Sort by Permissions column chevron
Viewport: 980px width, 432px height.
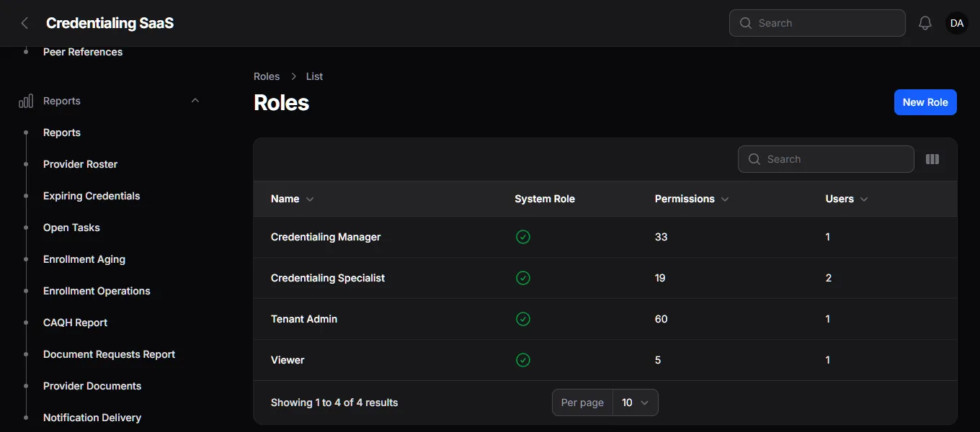[x=725, y=199]
